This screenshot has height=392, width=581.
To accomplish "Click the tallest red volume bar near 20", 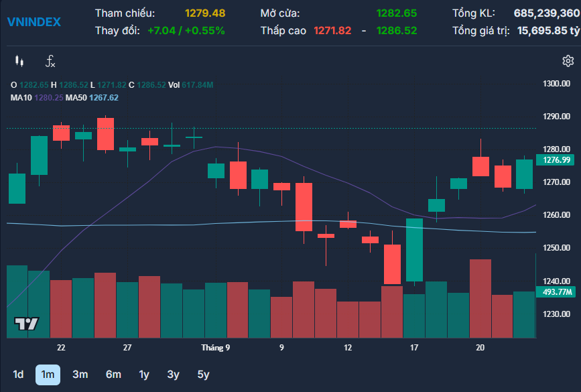I will (x=480, y=298).
